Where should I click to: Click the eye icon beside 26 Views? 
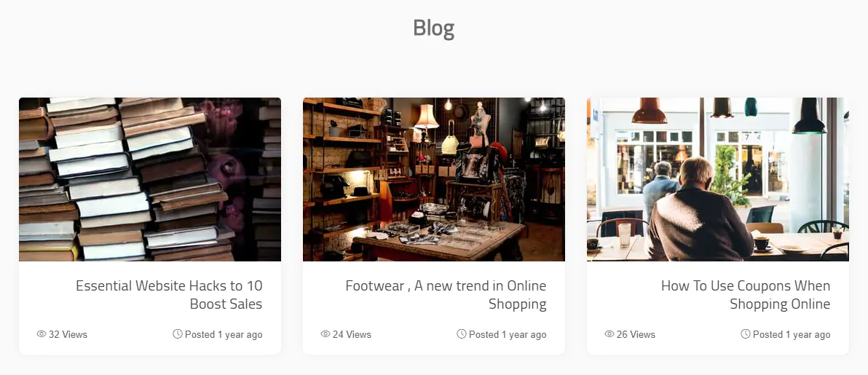609,334
